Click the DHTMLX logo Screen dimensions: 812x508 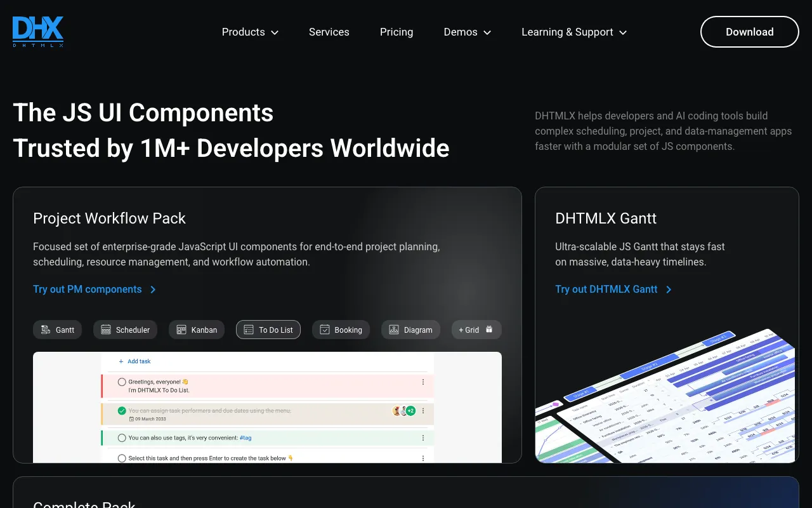pos(38,32)
